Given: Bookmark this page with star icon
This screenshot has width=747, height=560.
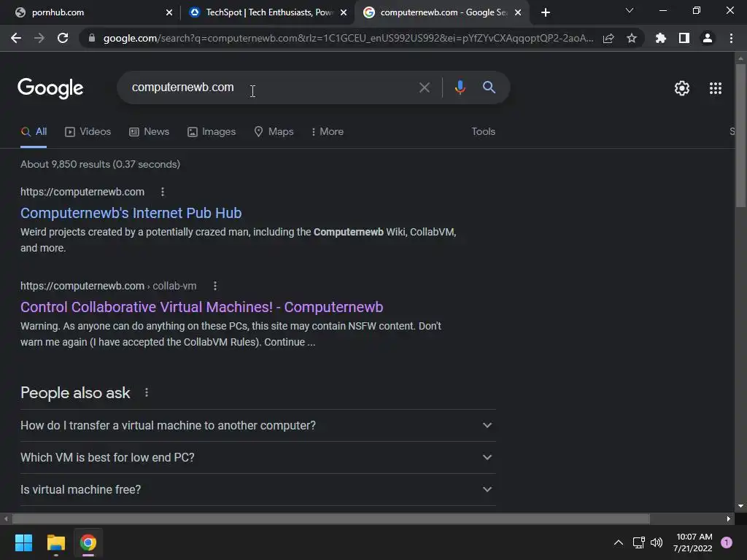Looking at the screenshot, I should pyautogui.click(x=632, y=38).
